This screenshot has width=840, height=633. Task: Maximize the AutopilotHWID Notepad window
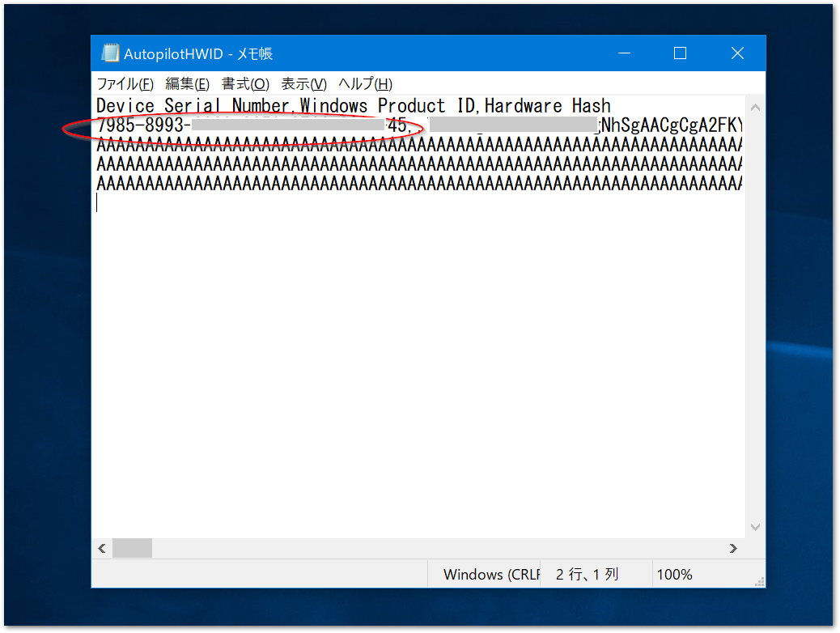click(680, 53)
